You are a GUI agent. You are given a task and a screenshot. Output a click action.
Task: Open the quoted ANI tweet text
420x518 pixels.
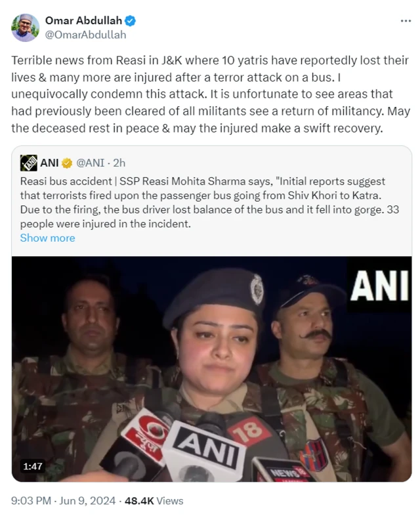click(209, 202)
